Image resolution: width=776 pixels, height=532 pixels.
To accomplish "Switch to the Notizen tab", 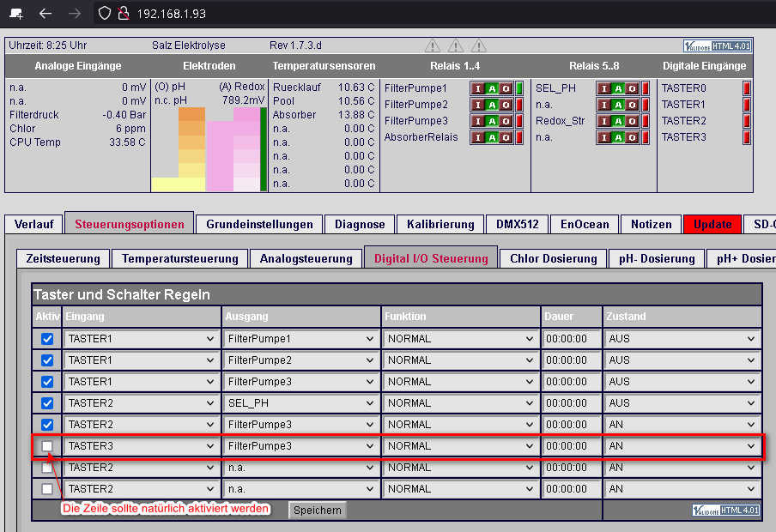I will click(x=652, y=224).
